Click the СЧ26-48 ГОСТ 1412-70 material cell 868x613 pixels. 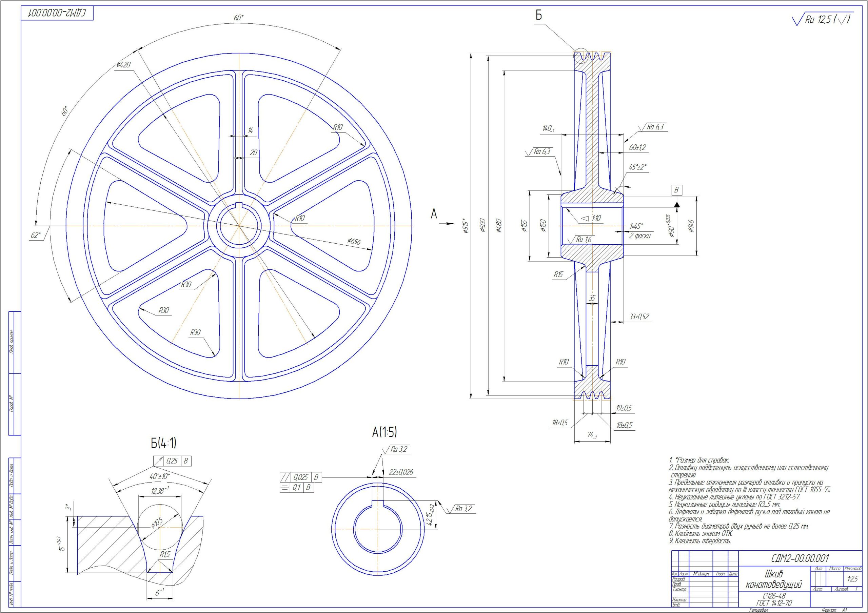pyautogui.click(x=774, y=599)
